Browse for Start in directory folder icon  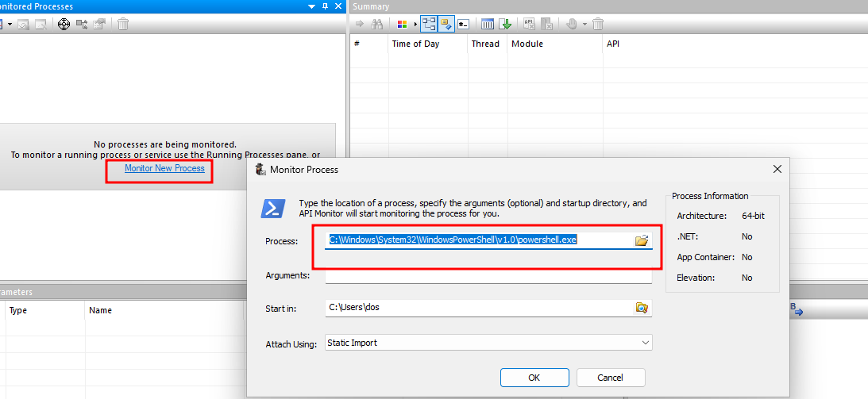(642, 308)
